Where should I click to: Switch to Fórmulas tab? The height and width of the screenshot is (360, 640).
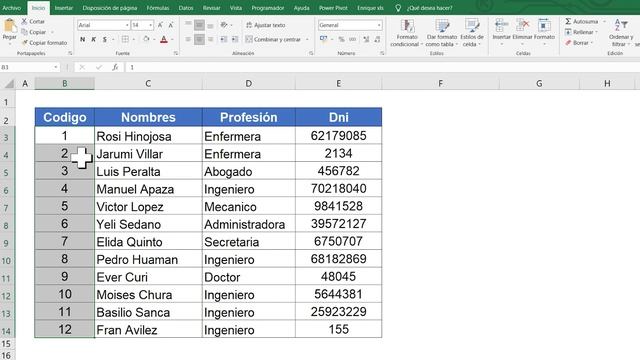158,8
